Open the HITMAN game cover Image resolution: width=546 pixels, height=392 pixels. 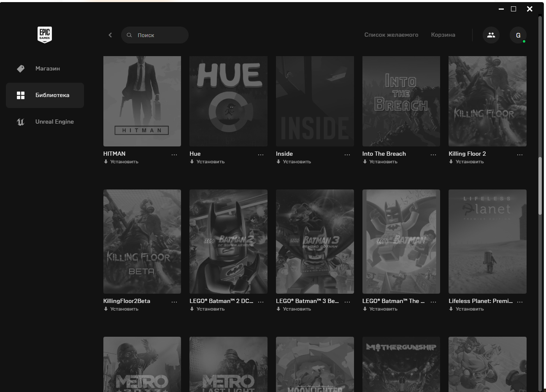click(142, 101)
